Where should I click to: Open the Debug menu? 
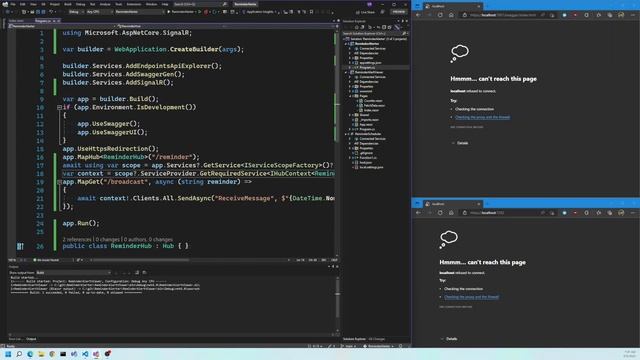coord(80,4)
